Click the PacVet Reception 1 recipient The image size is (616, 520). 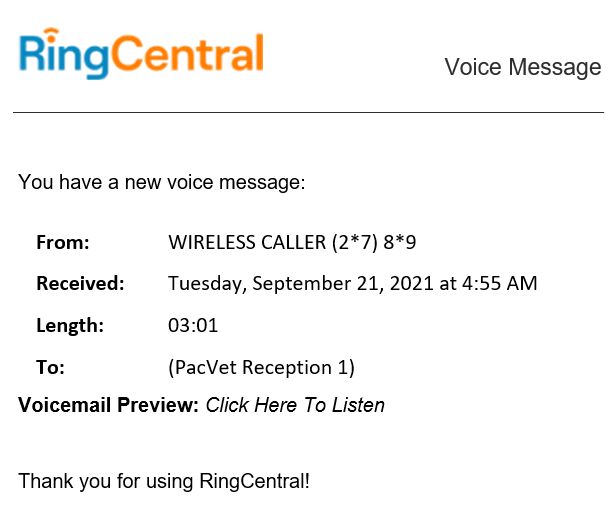[x=262, y=367]
